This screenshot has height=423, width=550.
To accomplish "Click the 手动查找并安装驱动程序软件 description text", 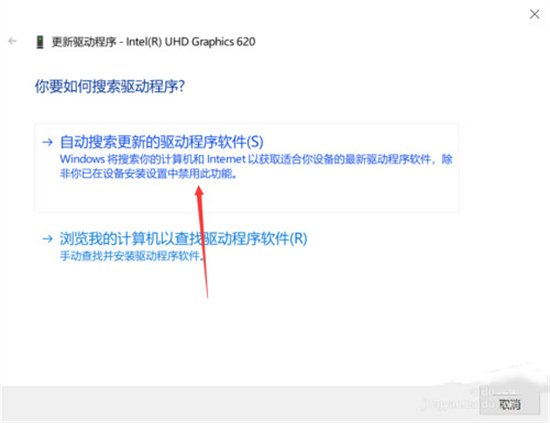I will [132, 256].
